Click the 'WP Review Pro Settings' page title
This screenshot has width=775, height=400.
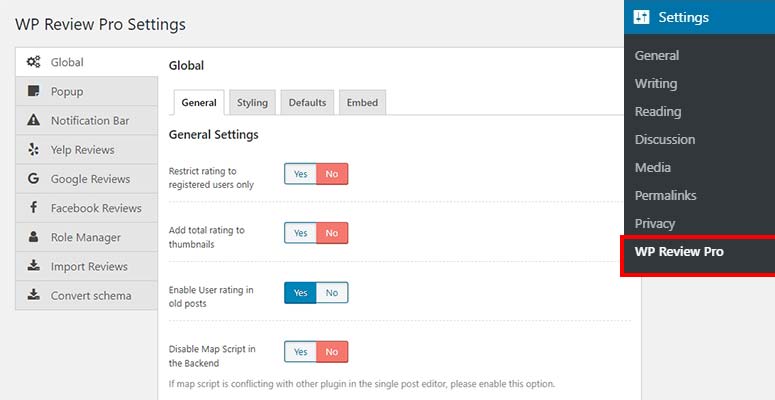pos(100,24)
